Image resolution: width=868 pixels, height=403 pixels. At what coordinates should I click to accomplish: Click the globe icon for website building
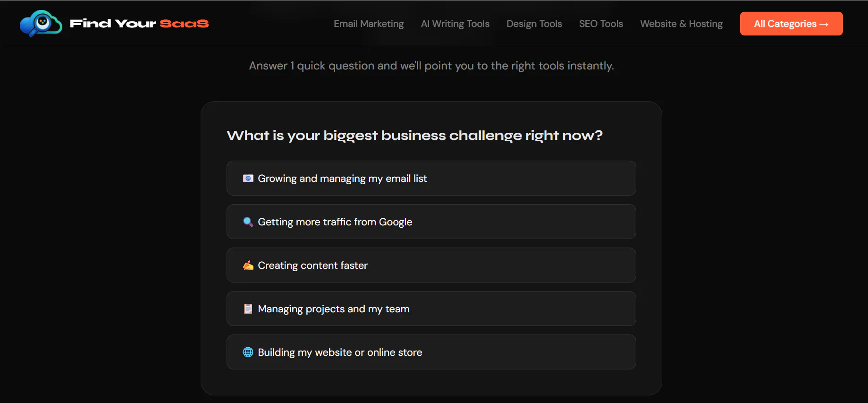248,352
